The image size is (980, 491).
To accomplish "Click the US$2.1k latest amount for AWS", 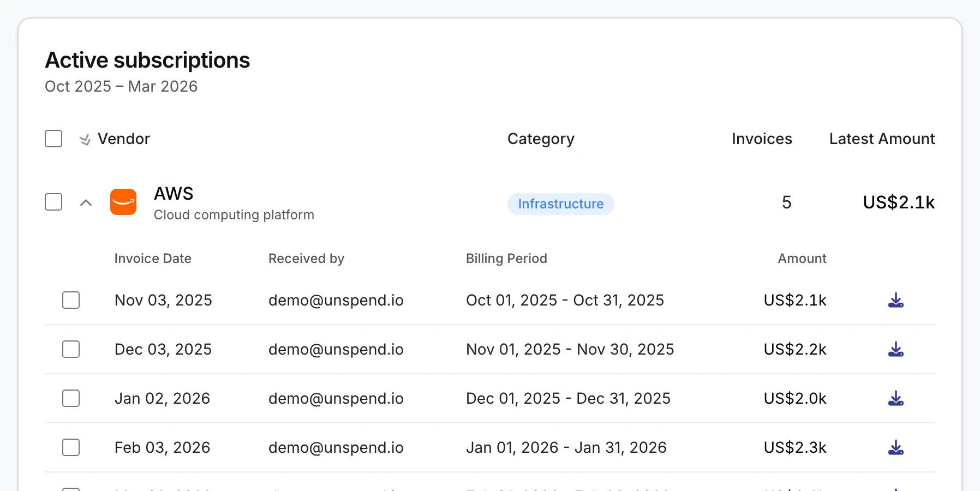I will tap(899, 202).
